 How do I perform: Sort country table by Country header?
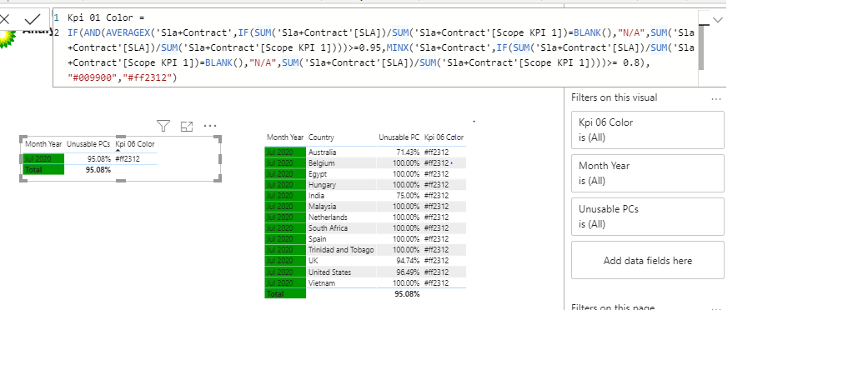click(x=321, y=137)
